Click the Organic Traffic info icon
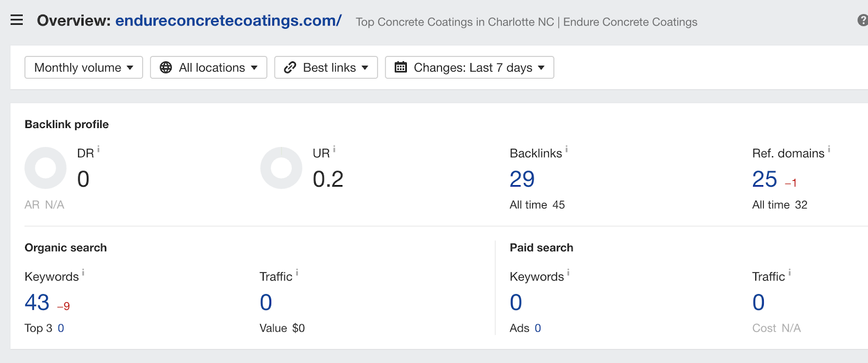Viewport: 868px width, 363px height. (x=297, y=272)
